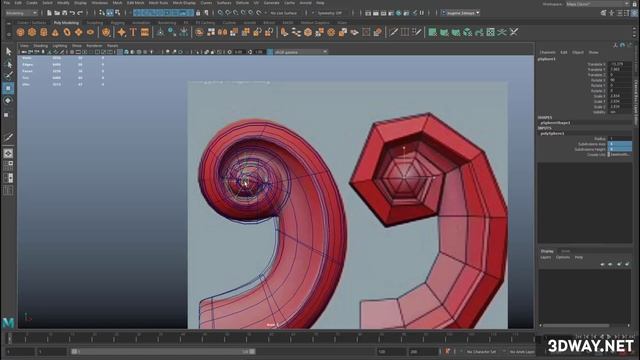Select the polySphere1 input node
Image resolution: width=640 pixels, height=360 pixels.
[x=553, y=133]
